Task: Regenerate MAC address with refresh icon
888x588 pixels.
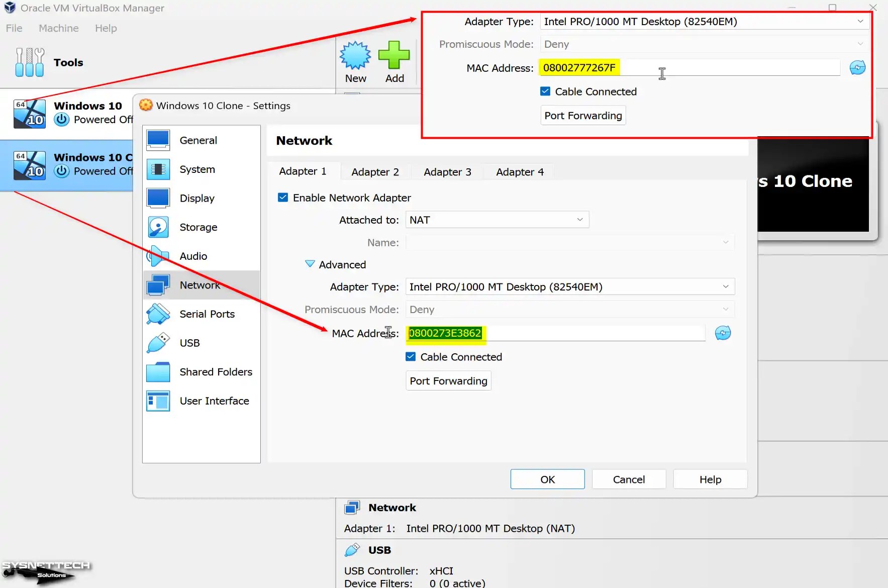Action: click(723, 333)
